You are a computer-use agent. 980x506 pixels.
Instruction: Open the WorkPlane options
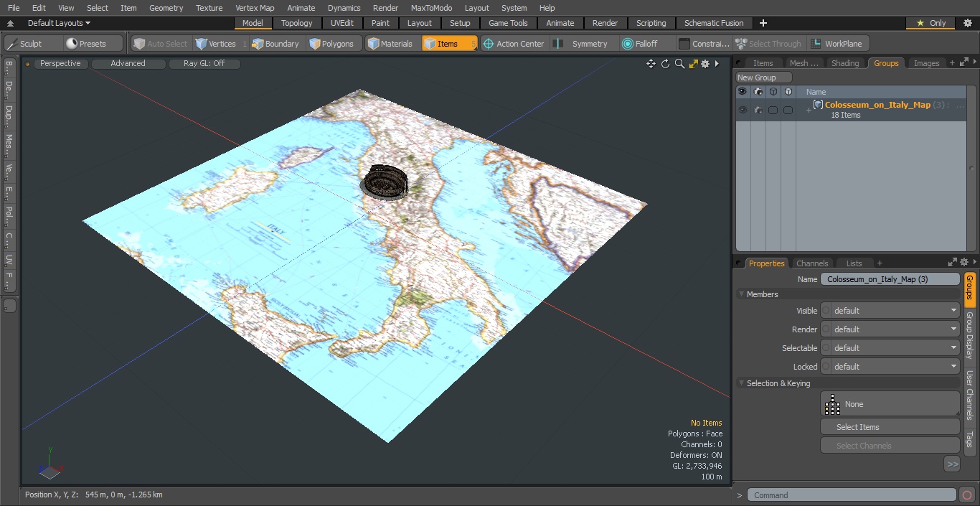838,44
